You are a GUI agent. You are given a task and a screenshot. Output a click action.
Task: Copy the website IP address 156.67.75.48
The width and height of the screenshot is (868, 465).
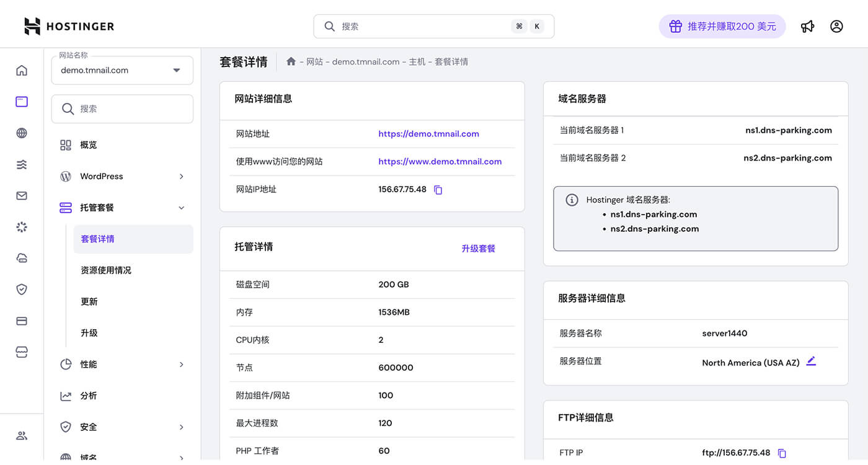[x=438, y=190]
